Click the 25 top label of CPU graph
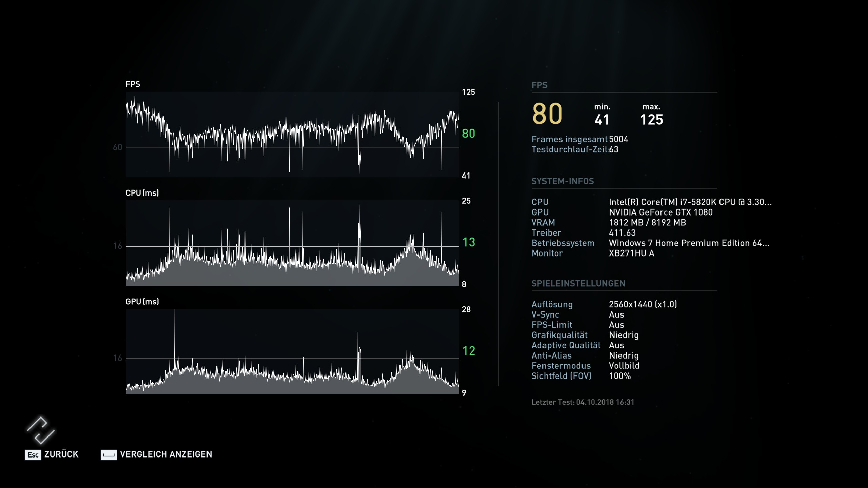This screenshot has height=488, width=868. (x=466, y=201)
